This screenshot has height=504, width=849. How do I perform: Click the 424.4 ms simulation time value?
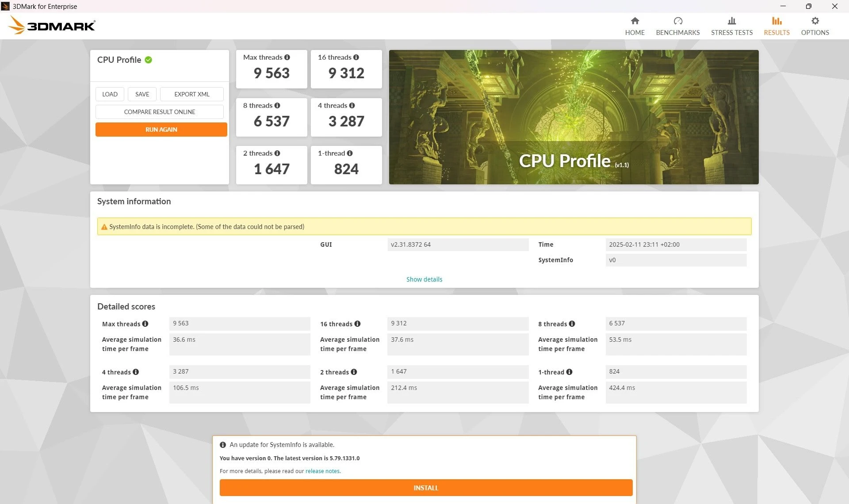coord(676,393)
